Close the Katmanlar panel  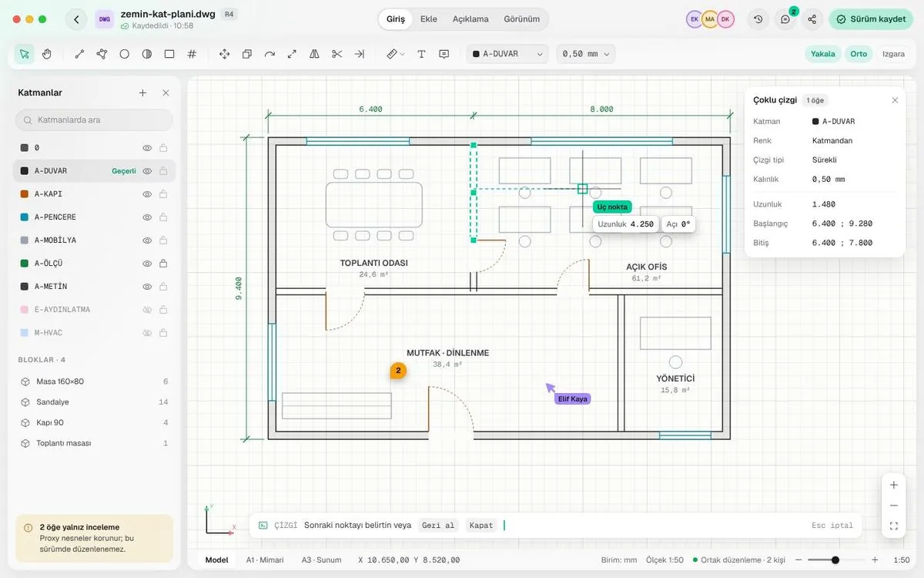[166, 92]
